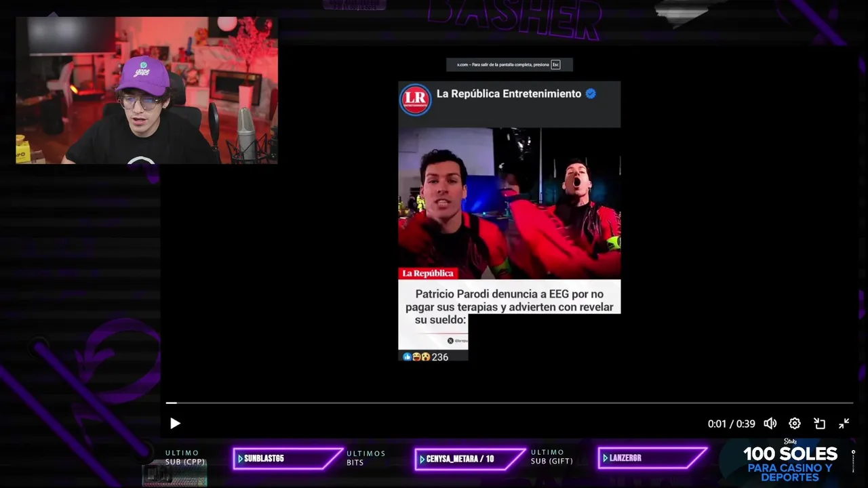Click the video image of two men
Screen dimensions: 868x488
(x=509, y=203)
